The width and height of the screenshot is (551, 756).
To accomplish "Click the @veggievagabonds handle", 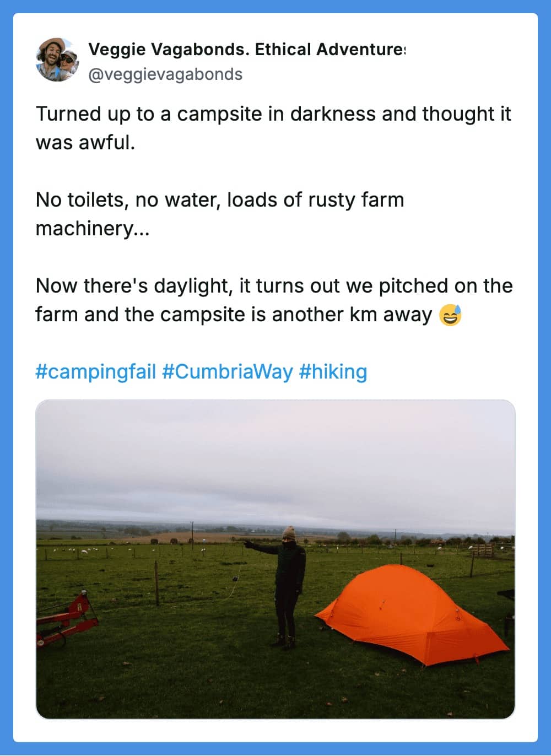I will (165, 74).
